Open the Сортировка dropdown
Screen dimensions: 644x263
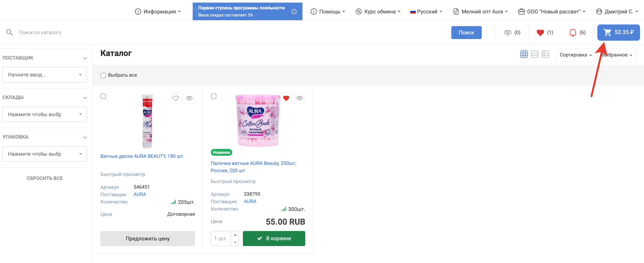coord(575,55)
